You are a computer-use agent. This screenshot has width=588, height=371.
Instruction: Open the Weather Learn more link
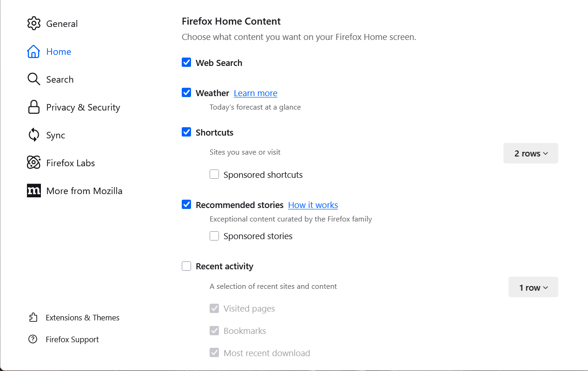click(255, 93)
